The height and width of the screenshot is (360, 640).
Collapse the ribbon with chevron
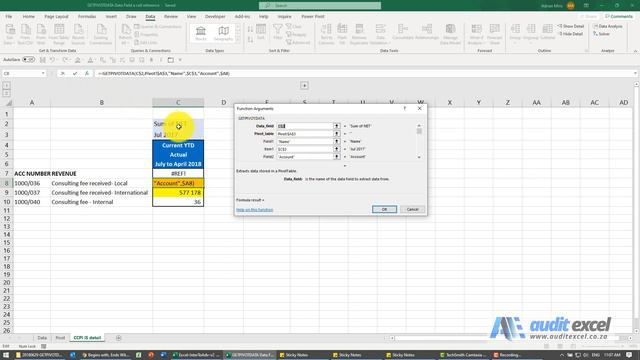(635, 51)
